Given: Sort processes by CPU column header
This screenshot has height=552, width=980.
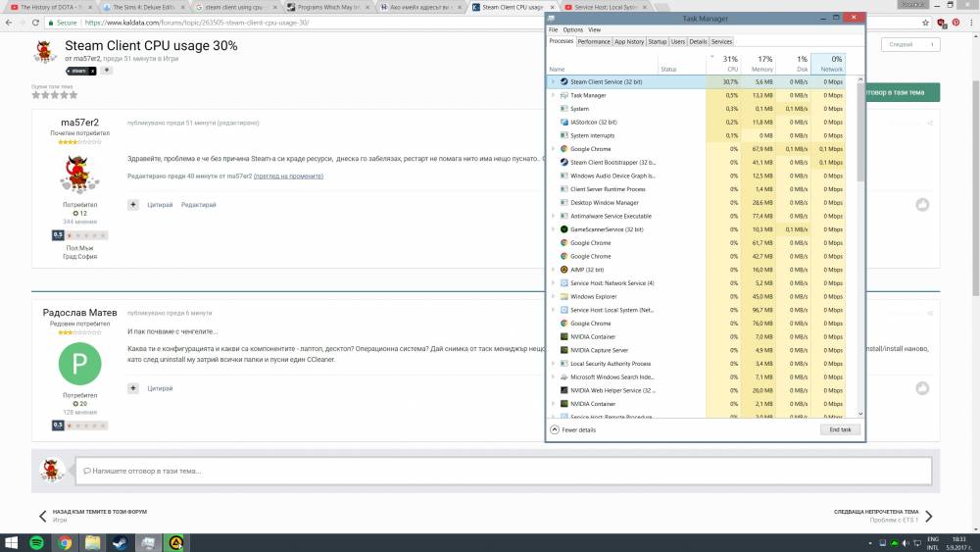Looking at the screenshot, I should (x=724, y=63).
